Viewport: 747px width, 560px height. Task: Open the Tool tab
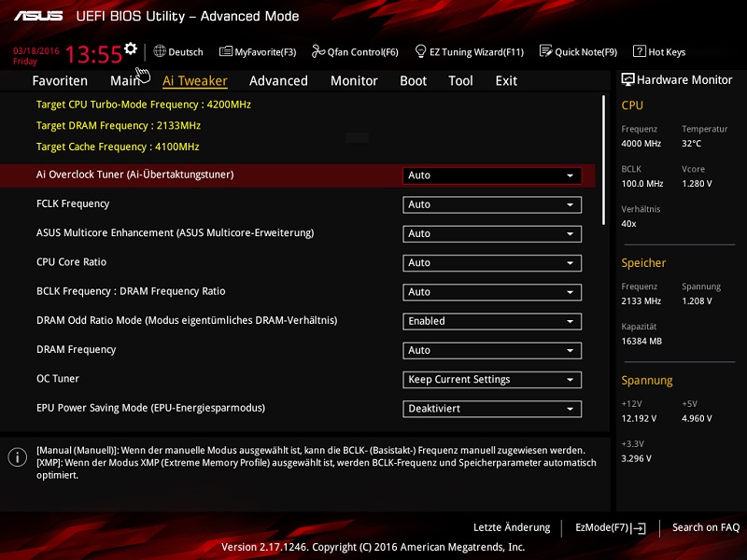[460, 81]
